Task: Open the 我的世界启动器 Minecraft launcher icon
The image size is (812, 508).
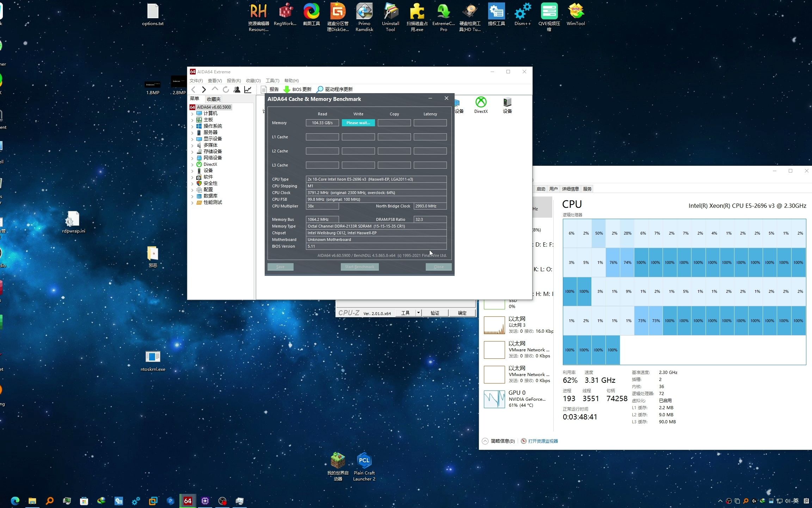Action: click(338, 467)
